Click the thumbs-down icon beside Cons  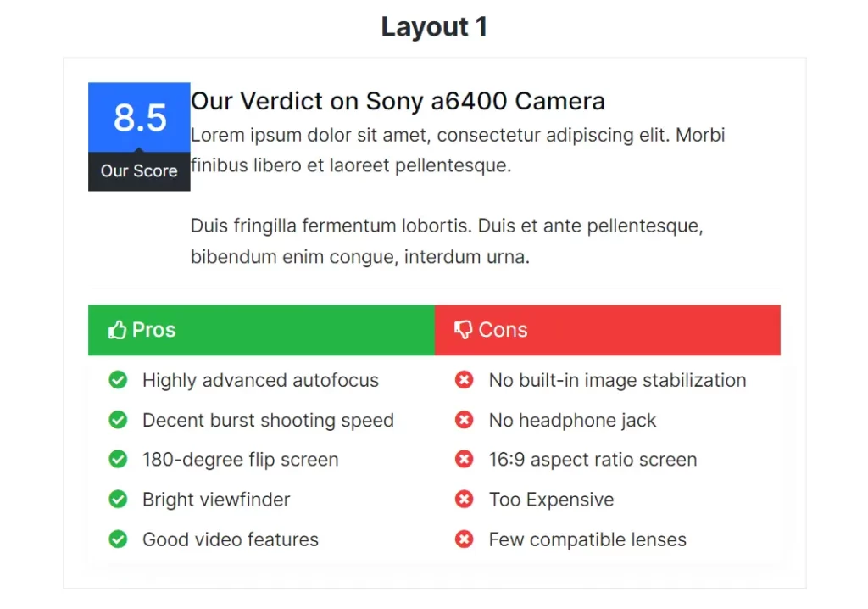(x=464, y=330)
